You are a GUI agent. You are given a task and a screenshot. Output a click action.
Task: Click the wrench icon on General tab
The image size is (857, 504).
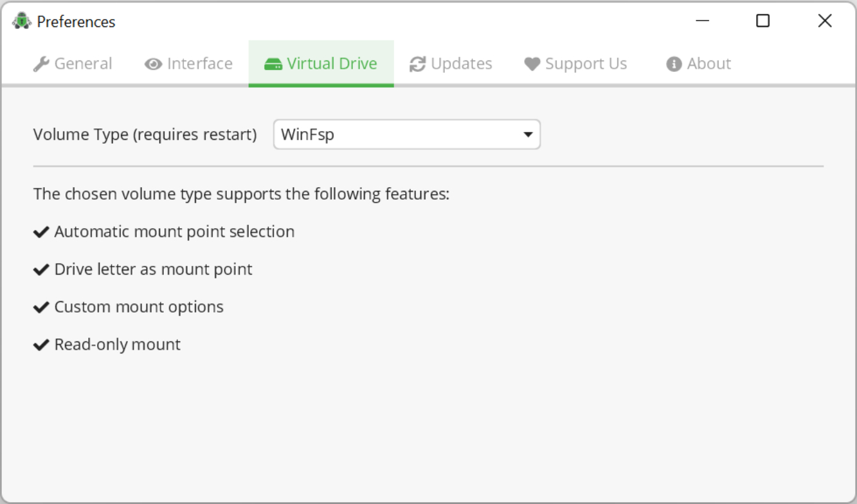point(41,64)
